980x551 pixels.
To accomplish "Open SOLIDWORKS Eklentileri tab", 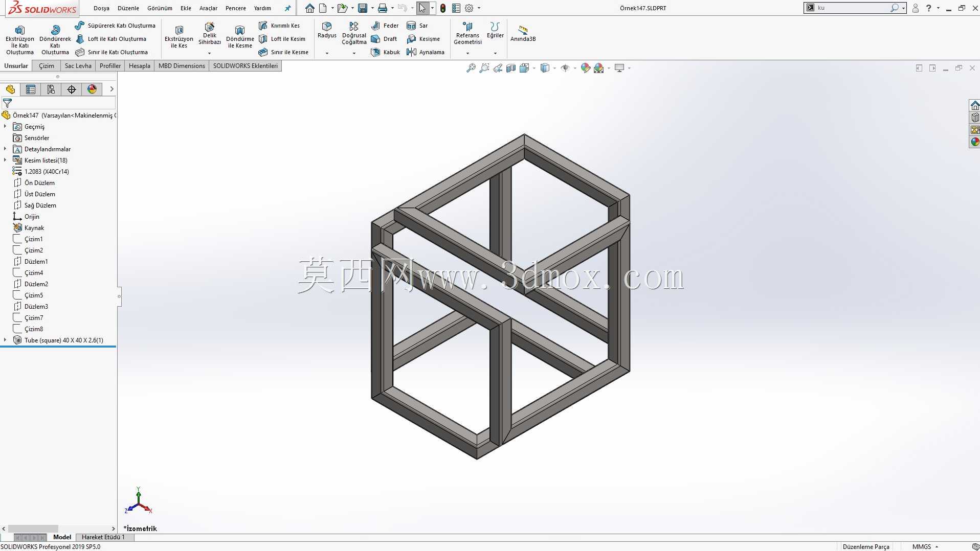I will click(x=246, y=66).
